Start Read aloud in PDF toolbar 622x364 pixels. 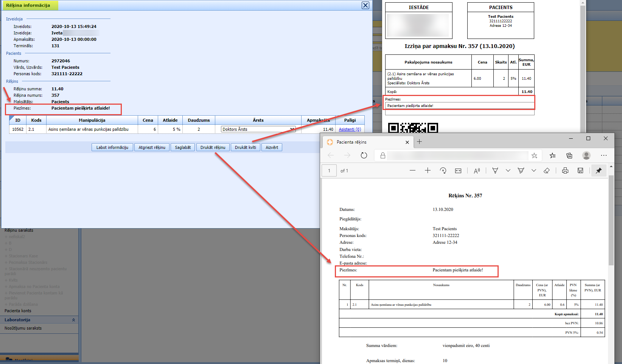477,171
